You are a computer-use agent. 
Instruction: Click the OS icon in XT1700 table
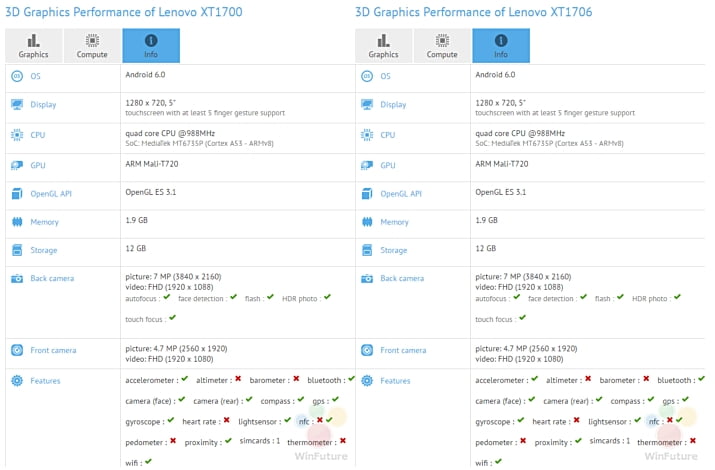tap(17, 76)
